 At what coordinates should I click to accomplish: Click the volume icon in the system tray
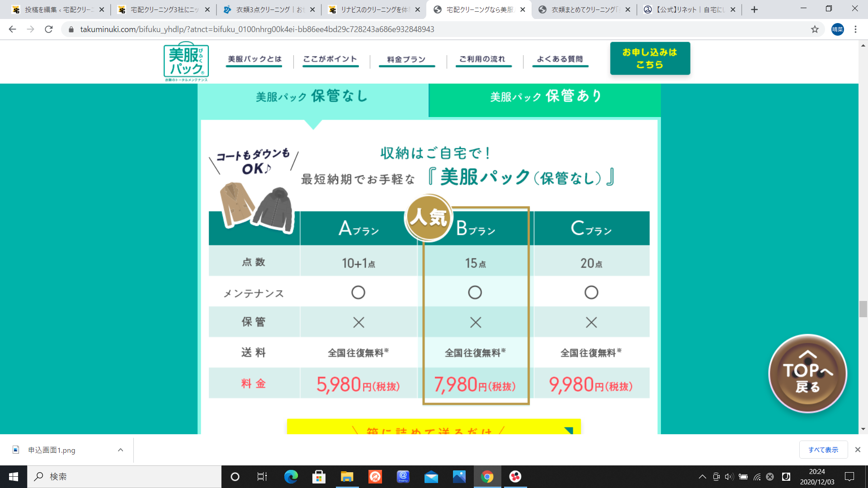(729, 477)
